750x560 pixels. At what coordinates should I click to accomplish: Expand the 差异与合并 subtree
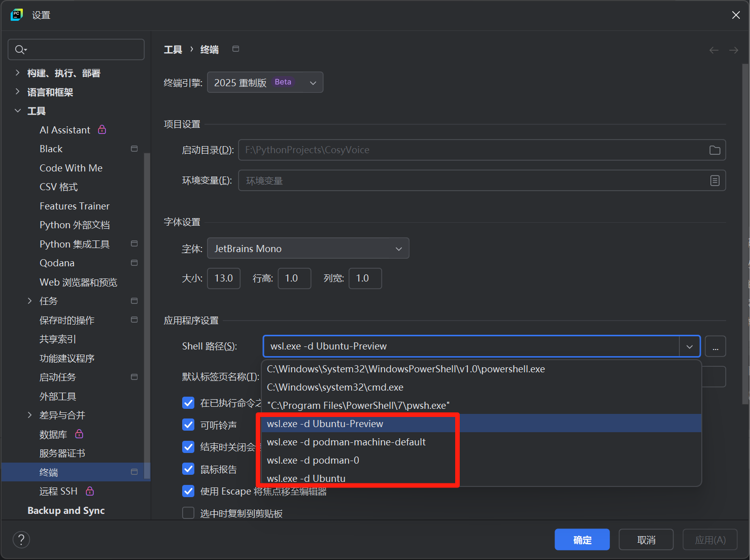(x=30, y=415)
